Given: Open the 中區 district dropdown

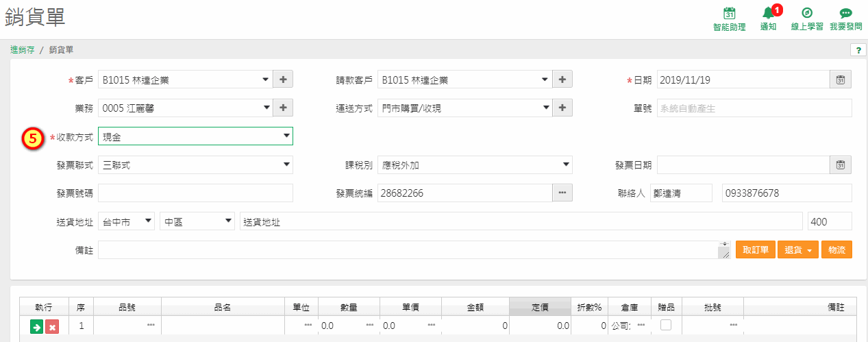Looking at the screenshot, I should [197, 221].
